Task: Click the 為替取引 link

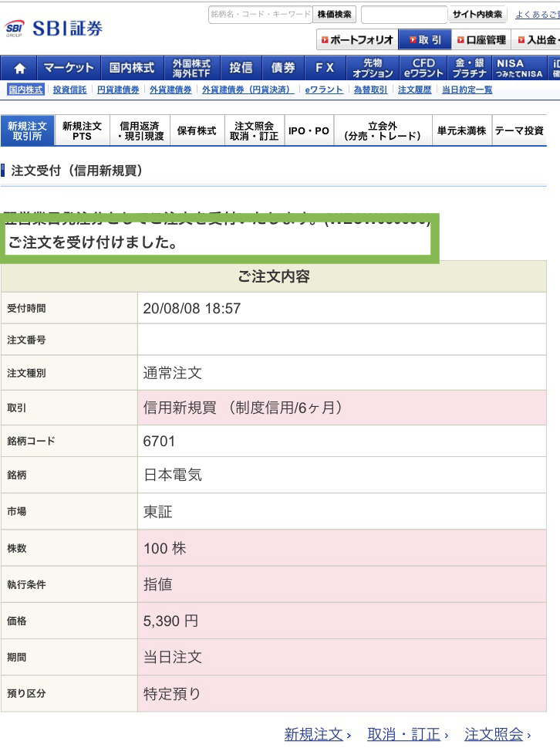Action: [x=370, y=90]
